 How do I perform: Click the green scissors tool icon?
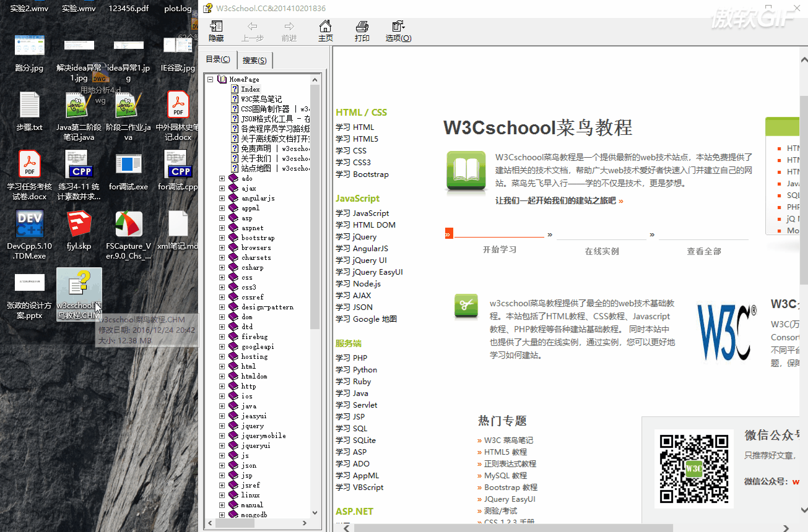pyautogui.click(x=466, y=307)
